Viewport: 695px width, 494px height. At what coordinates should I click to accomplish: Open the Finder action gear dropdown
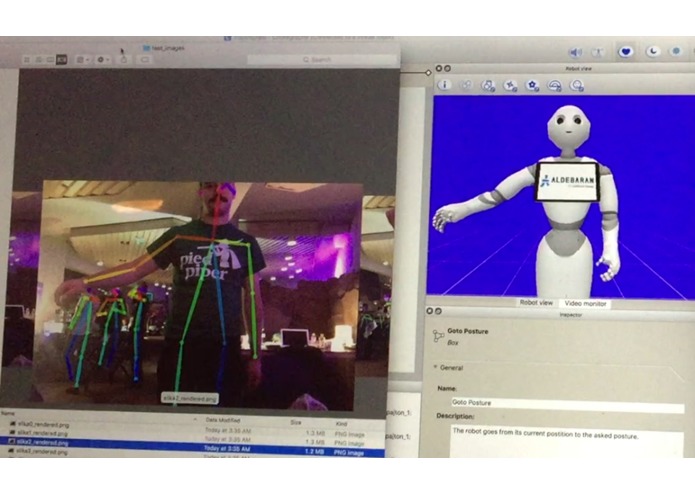click(103, 59)
